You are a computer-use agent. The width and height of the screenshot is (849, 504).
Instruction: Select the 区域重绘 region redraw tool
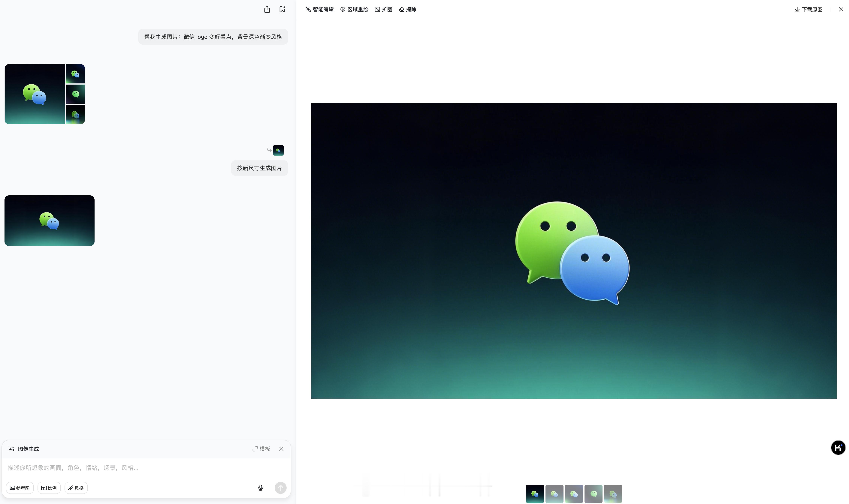[354, 10]
